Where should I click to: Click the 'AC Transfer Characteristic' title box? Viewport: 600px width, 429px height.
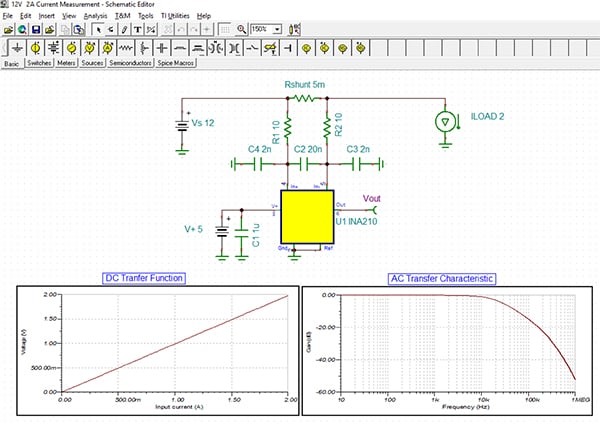pos(442,278)
